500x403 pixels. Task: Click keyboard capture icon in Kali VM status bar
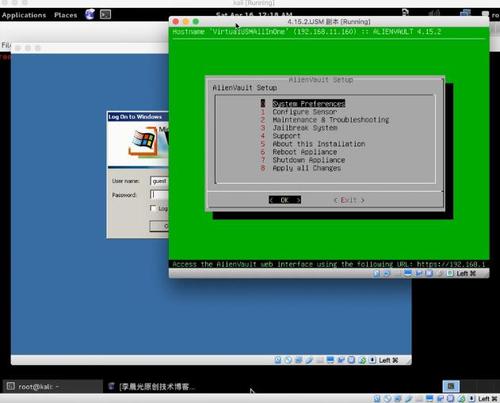click(472, 398)
